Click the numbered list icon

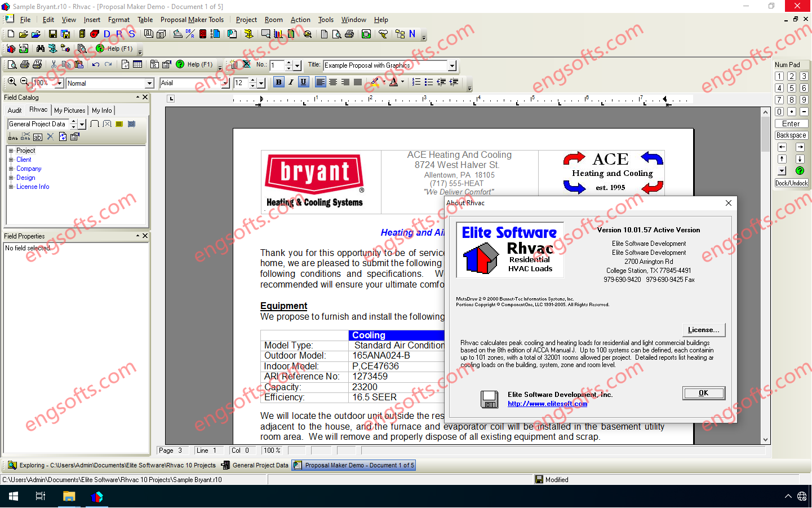tap(416, 82)
